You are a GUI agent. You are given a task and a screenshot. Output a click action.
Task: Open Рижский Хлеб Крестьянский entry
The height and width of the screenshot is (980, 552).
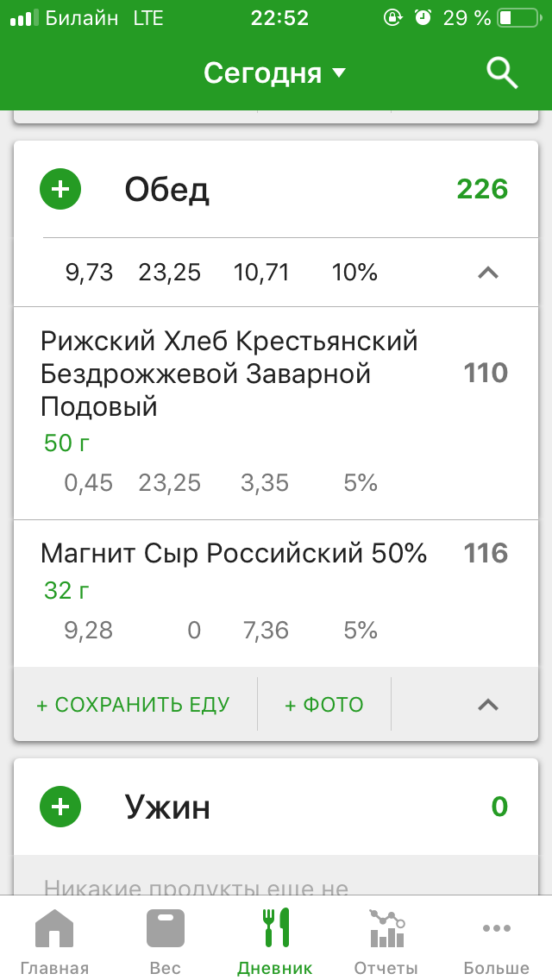point(229,374)
